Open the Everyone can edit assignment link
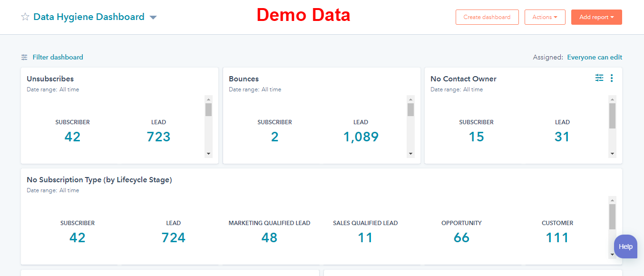 pos(595,57)
